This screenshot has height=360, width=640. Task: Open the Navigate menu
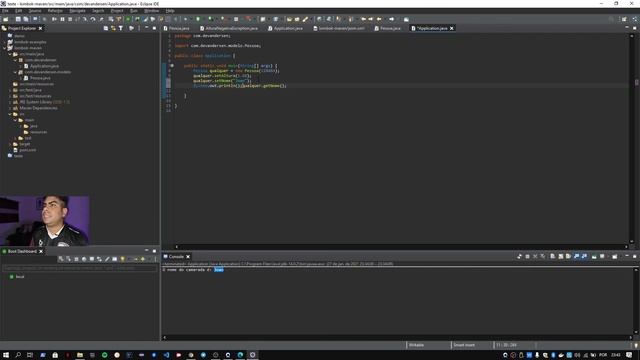(78, 11)
